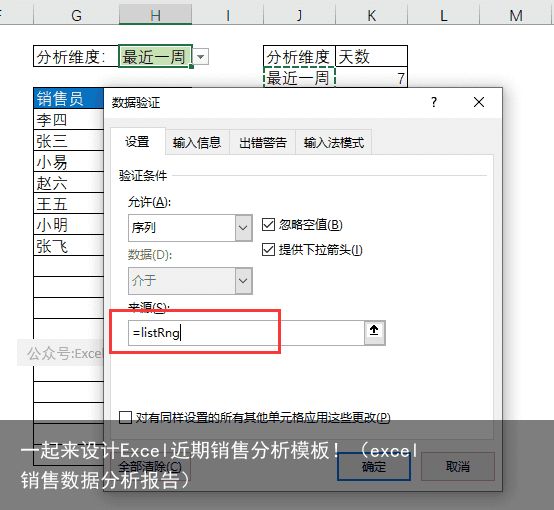The width and height of the screenshot is (554, 510).
Task: Toggle the 忽略空值 checkbox
Action: tap(268, 225)
